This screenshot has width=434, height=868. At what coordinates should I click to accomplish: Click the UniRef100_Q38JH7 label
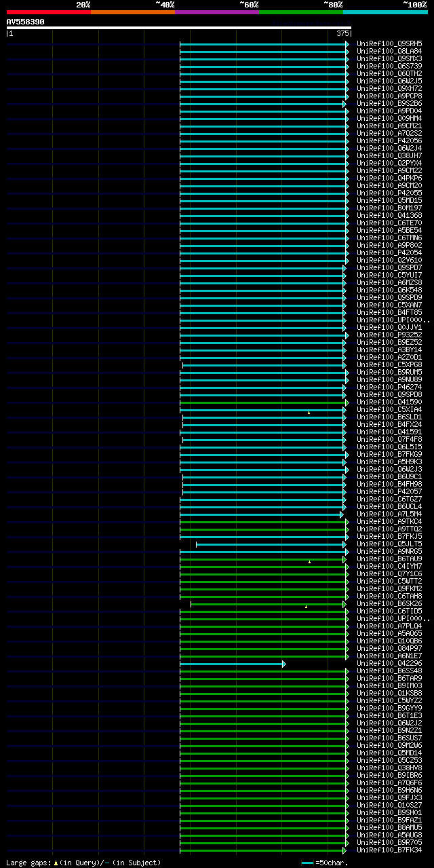click(389, 155)
